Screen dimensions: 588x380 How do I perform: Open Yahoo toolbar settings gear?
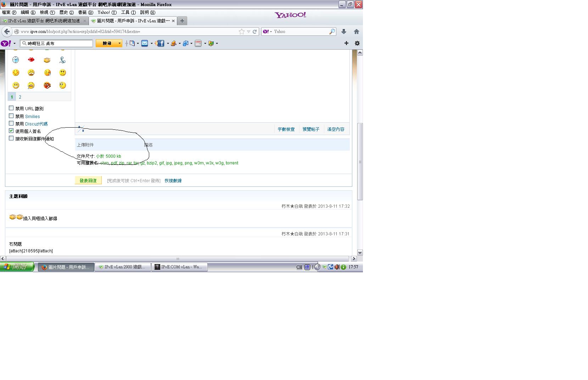point(357,43)
